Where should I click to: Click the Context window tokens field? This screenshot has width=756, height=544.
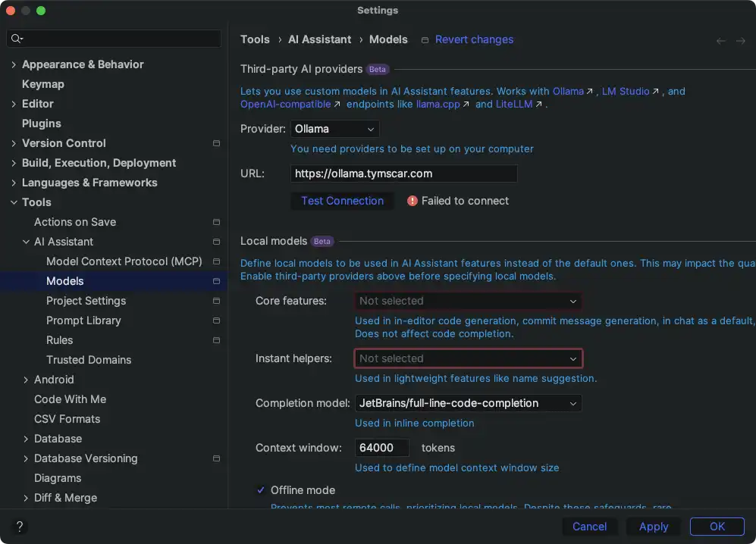(381, 448)
